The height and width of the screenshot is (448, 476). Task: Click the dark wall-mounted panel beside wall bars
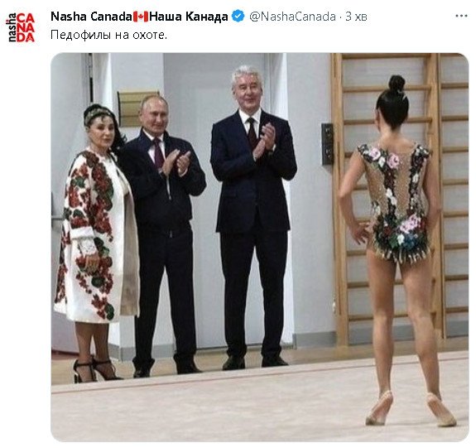[x=328, y=144]
